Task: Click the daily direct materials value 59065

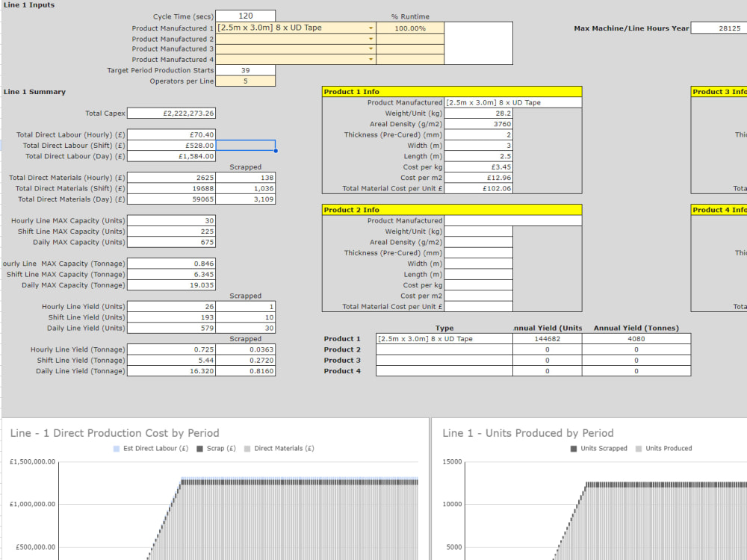Action: click(x=172, y=199)
